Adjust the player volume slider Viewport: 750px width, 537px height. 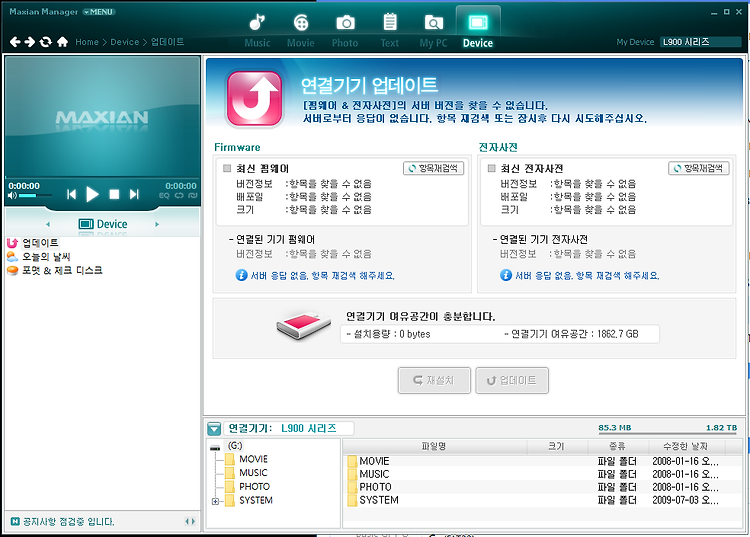pyautogui.click(x=35, y=196)
